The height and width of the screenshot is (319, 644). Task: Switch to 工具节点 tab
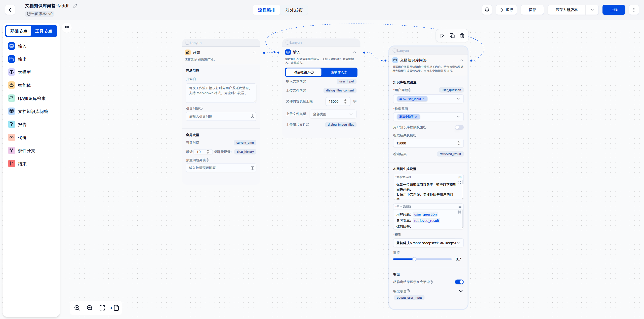point(44,31)
